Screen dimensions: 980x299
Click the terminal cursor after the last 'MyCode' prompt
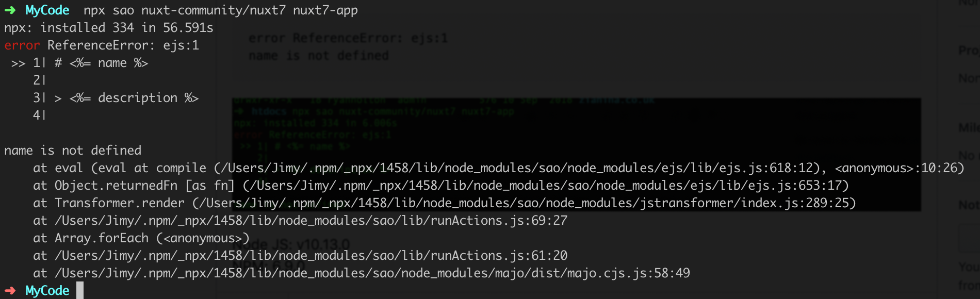80,290
